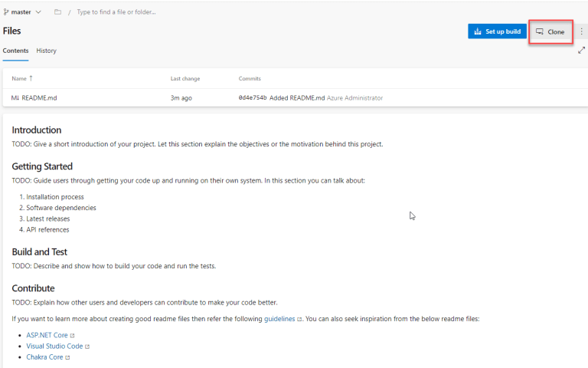Click the 'Latest releases' list item
This screenshot has height=368, width=588.
(x=48, y=219)
